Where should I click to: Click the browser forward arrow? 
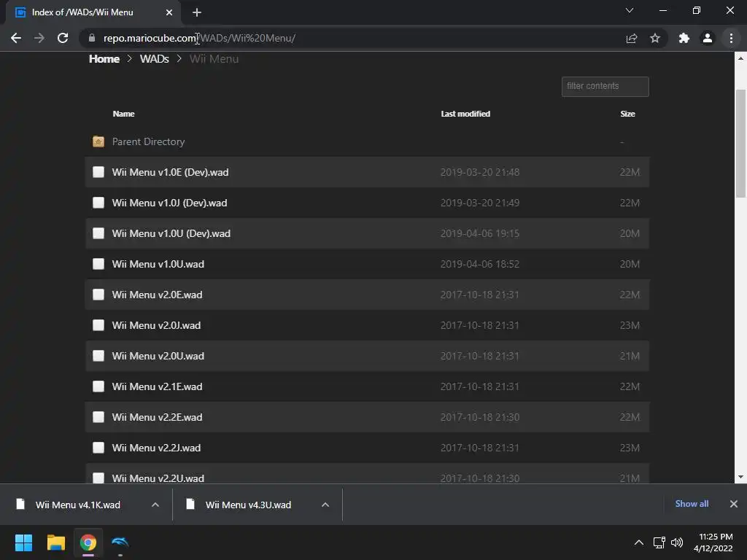[39, 38]
